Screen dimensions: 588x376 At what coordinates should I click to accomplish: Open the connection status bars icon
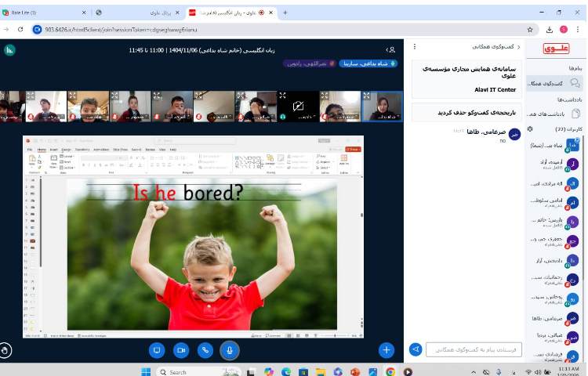9,49
